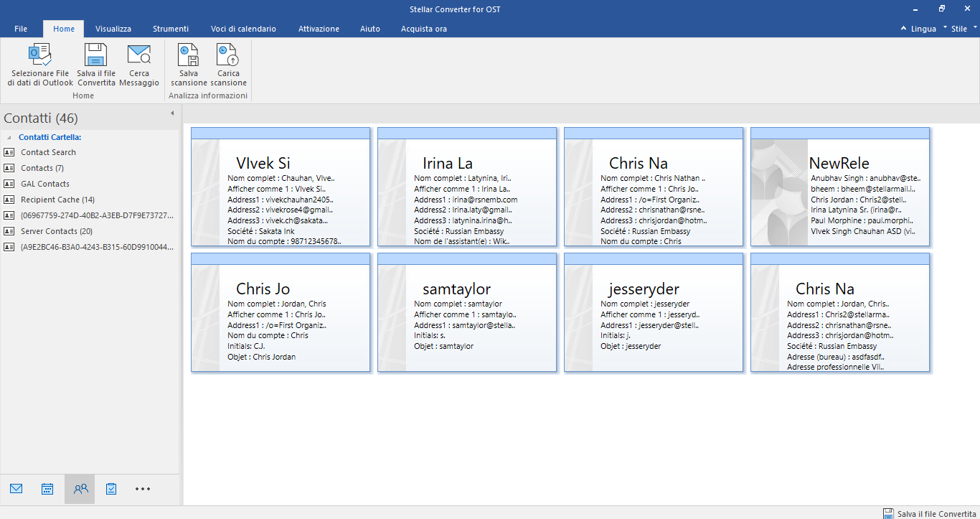980x519 pixels.
Task: Select Contacts view icon in bottom bar
Action: coord(80,489)
